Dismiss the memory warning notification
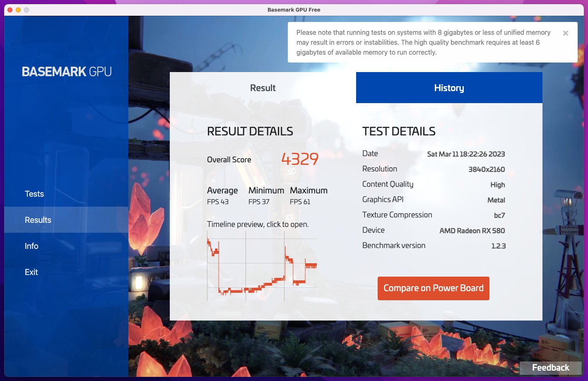Viewport: 588px width, 381px height. (x=565, y=33)
